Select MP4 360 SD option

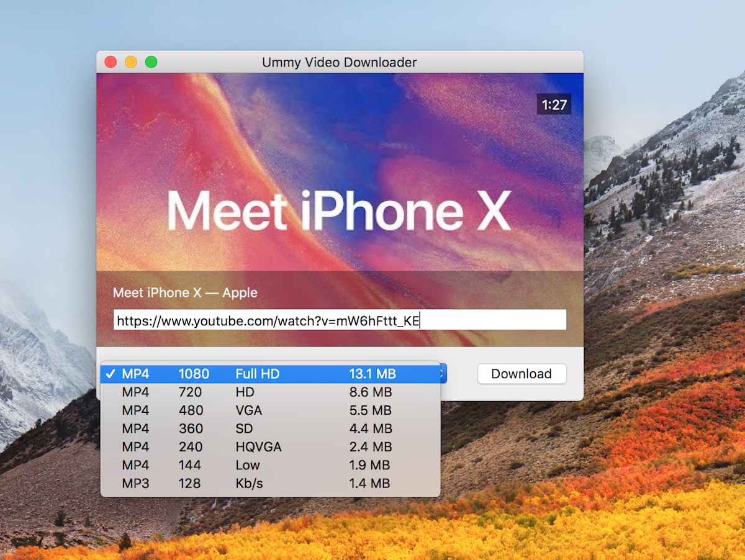pos(270,428)
